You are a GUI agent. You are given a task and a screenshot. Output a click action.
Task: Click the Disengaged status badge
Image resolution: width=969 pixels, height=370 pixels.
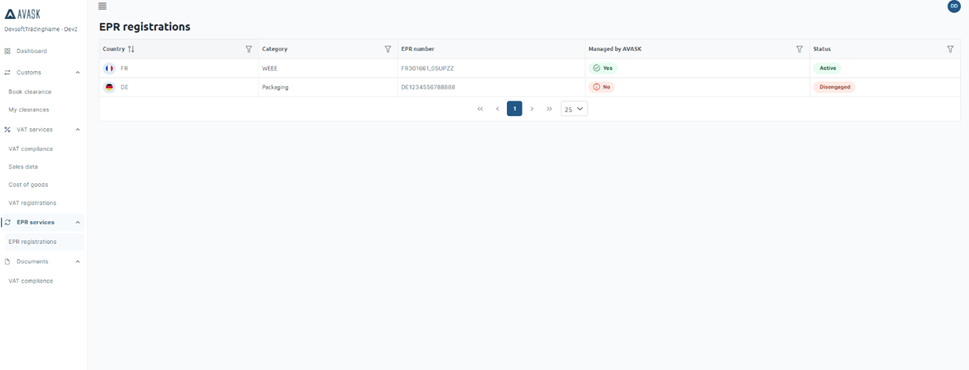[x=834, y=87]
